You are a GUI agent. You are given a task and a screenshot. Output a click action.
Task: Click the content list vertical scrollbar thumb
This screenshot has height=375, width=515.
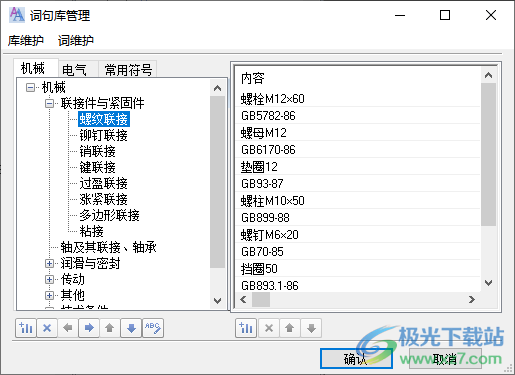[488, 155]
